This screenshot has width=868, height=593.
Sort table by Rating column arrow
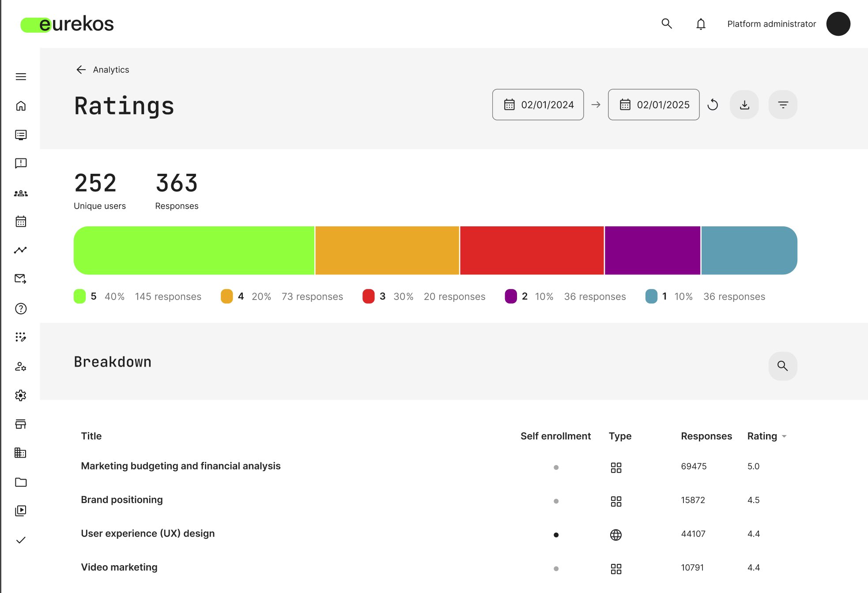click(784, 436)
